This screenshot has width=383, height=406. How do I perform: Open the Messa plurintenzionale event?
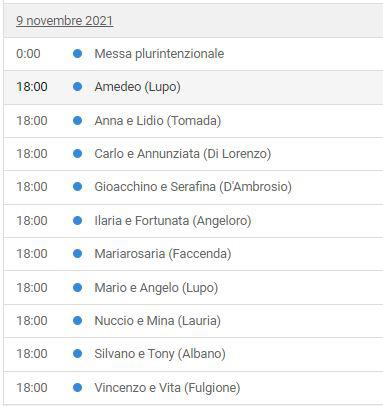tap(159, 54)
